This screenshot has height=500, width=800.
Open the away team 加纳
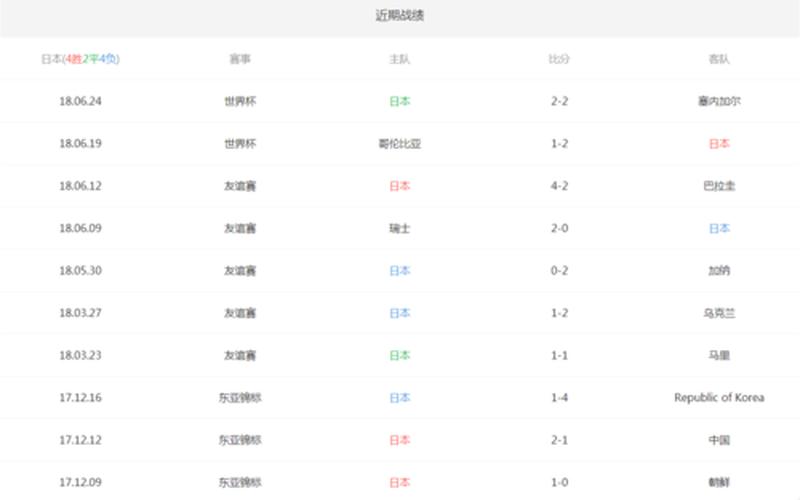tap(719, 270)
